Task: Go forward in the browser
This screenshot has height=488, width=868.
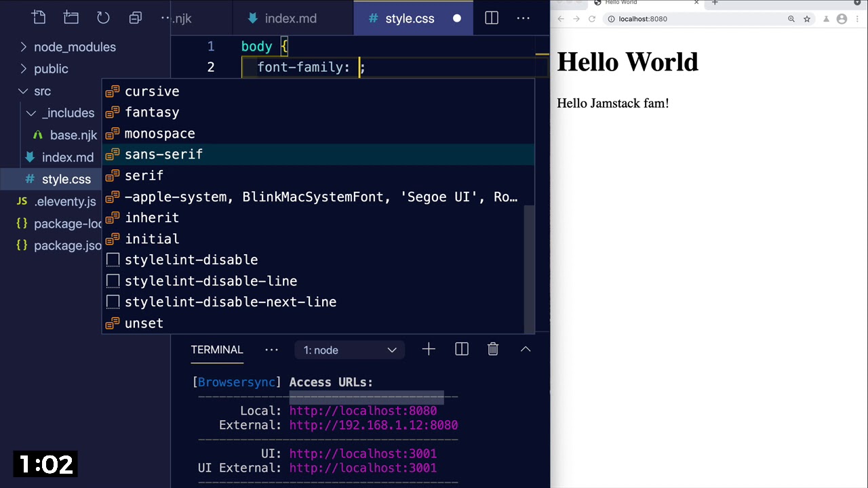Action: pyautogui.click(x=576, y=19)
